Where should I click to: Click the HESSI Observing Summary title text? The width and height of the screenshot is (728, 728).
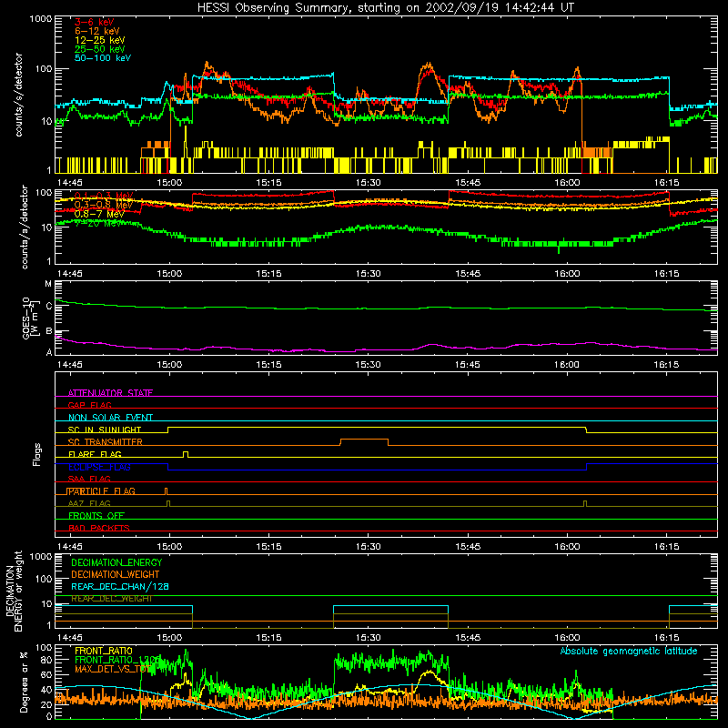[386, 8]
